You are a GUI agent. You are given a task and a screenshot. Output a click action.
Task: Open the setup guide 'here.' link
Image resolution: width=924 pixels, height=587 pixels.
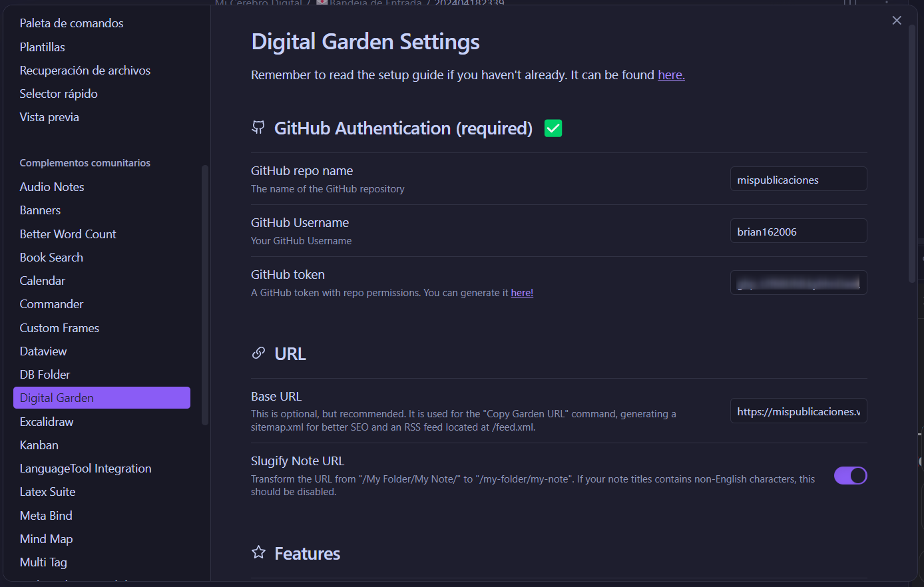pyautogui.click(x=671, y=75)
